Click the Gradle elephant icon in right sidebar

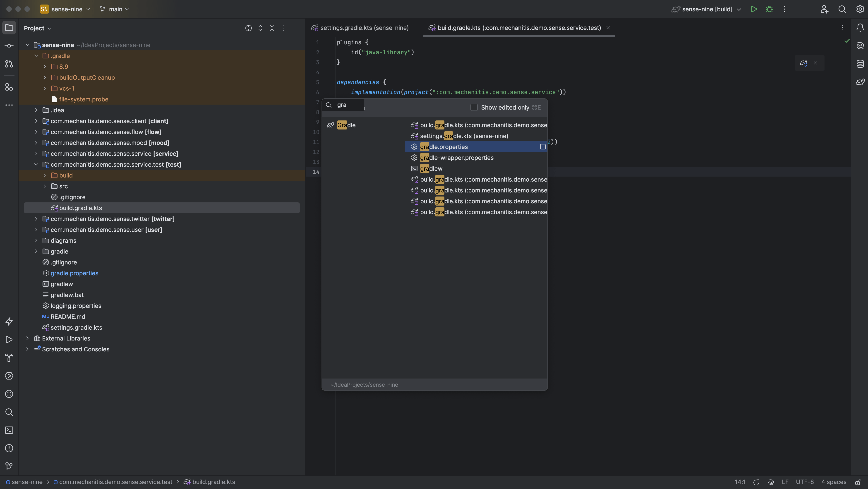[860, 82]
